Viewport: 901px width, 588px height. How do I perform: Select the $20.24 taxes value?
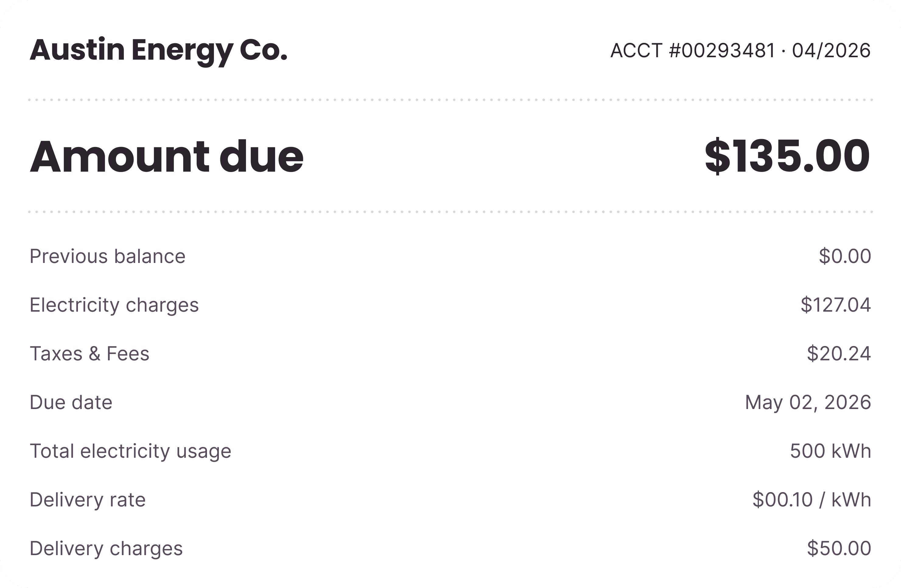(839, 354)
